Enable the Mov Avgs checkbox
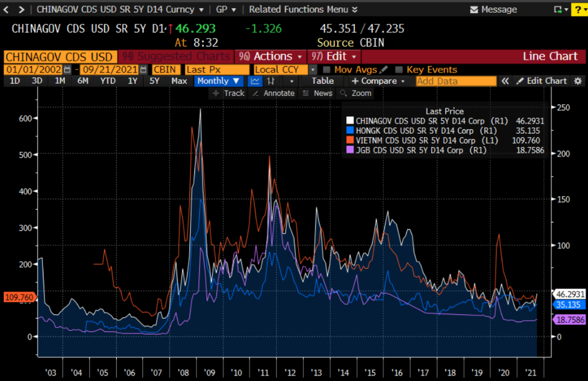The image size is (588, 381). 326,70
